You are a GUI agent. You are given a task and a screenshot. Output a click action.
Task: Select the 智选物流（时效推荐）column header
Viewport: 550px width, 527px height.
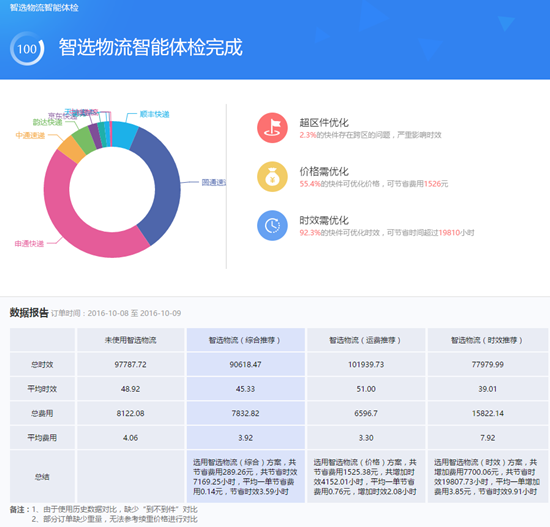coord(488,340)
